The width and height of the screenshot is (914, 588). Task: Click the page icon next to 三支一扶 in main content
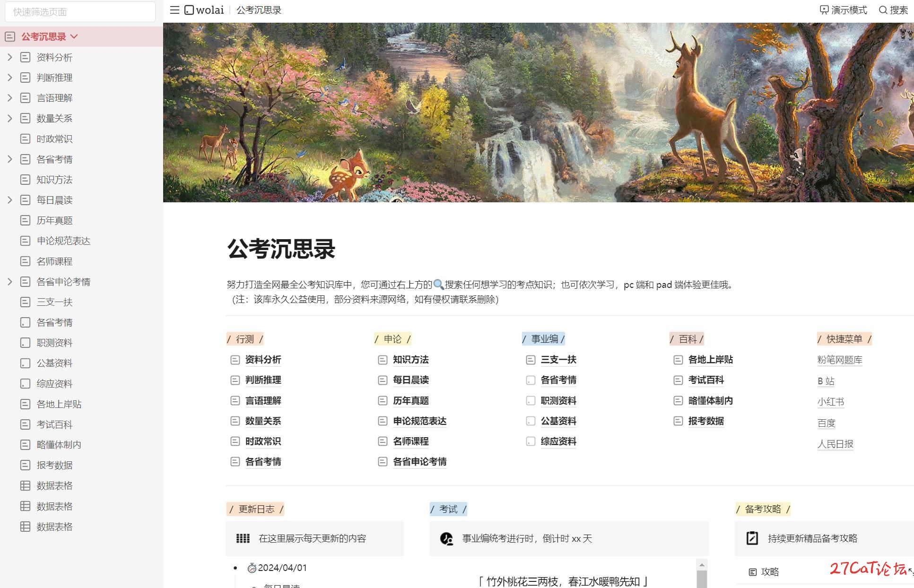531,360
